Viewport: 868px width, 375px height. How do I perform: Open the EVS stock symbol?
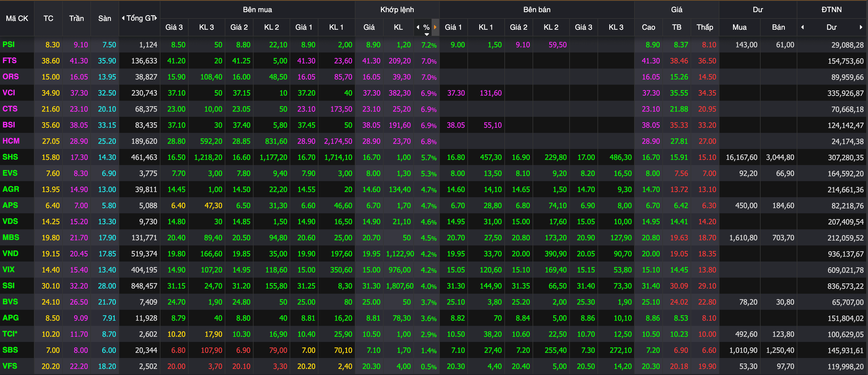pyautogui.click(x=10, y=173)
